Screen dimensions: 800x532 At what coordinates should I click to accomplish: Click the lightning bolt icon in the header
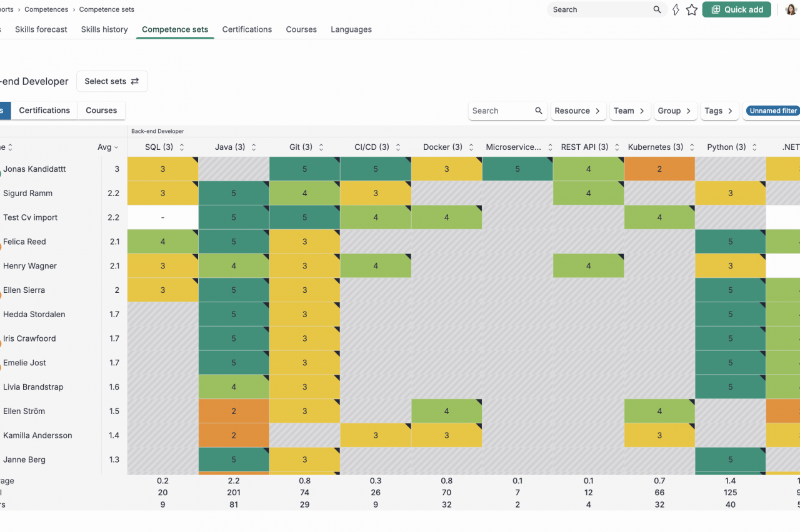pos(676,10)
